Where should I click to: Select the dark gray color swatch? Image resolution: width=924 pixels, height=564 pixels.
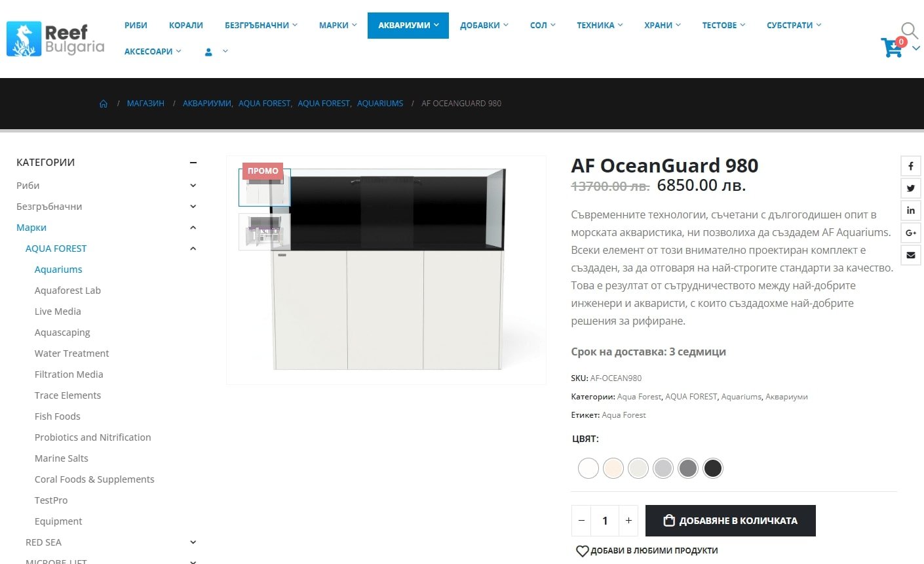pyautogui.click(x=688, y=468)
